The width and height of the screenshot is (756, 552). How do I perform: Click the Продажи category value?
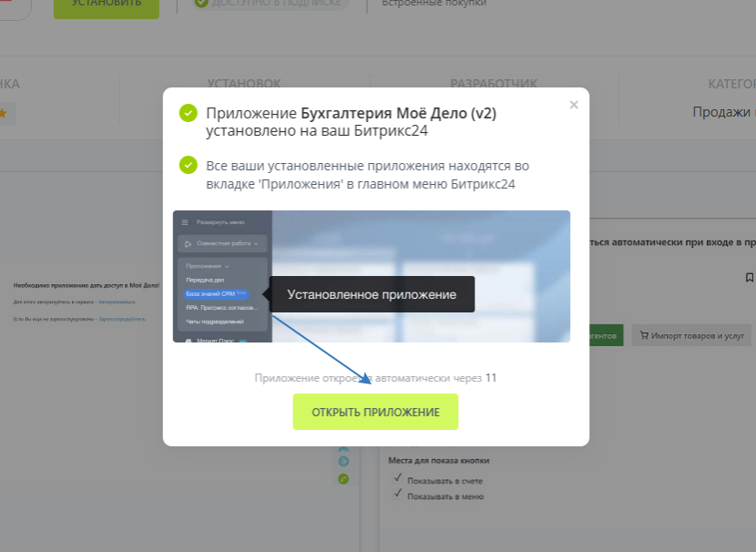click(x=721, y=112)
